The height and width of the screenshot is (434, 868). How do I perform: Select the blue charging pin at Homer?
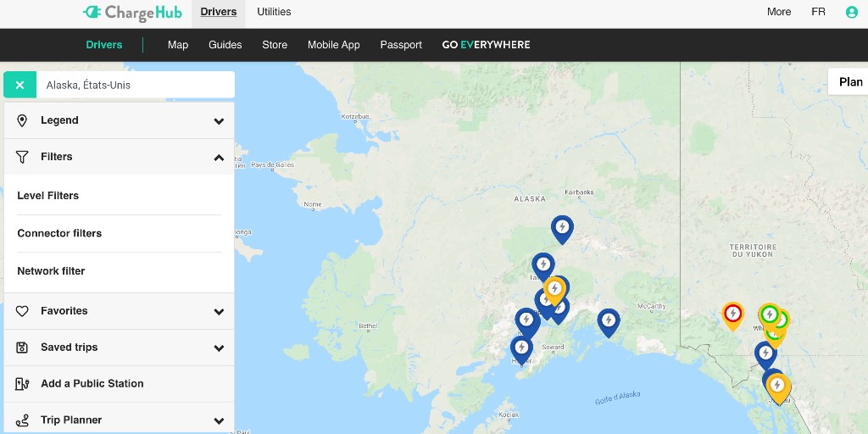click(x=521, y=349)
